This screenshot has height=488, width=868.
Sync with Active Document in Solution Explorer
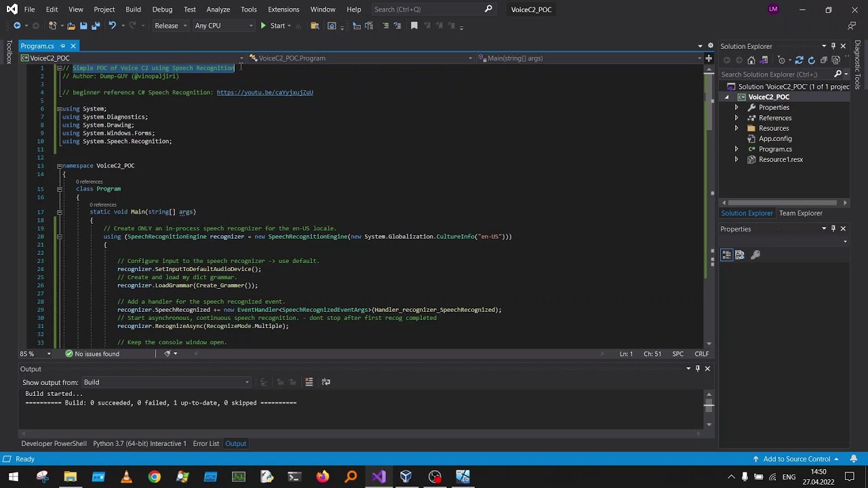[800, 60]
